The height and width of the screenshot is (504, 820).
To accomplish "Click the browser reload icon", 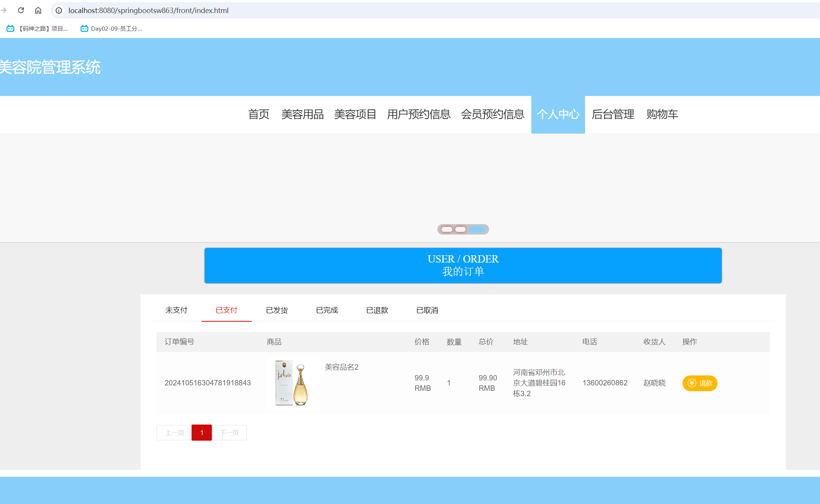I will point(21,10).
